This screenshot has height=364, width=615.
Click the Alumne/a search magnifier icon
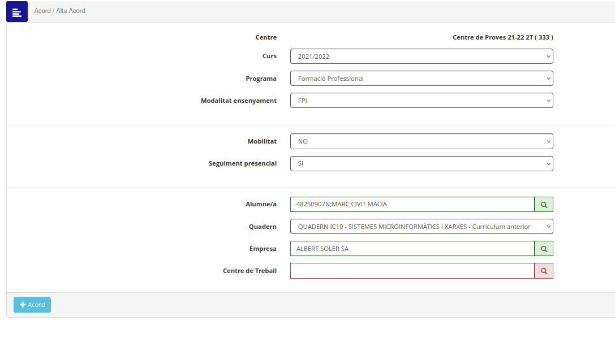tap(544, 205)
